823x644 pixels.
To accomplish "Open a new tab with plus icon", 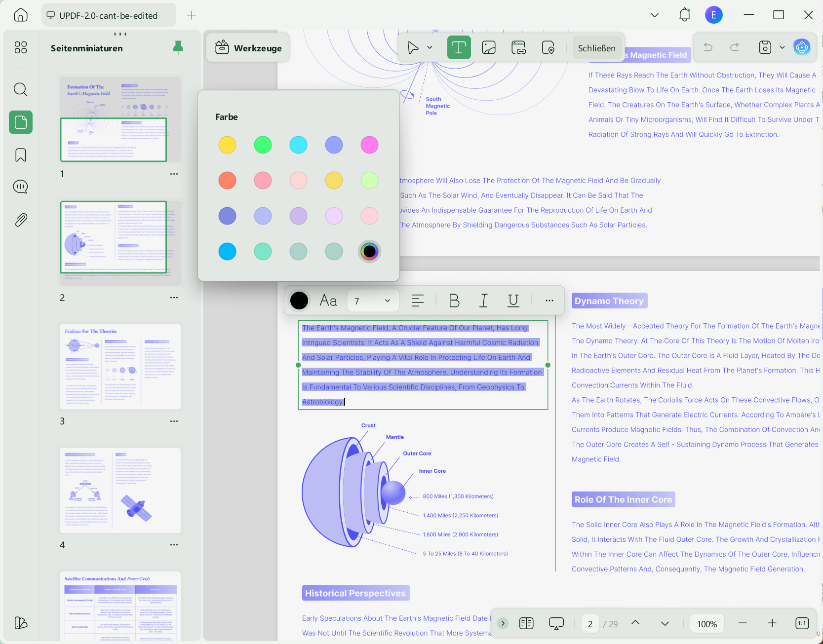I will click(x=192, y=15).
